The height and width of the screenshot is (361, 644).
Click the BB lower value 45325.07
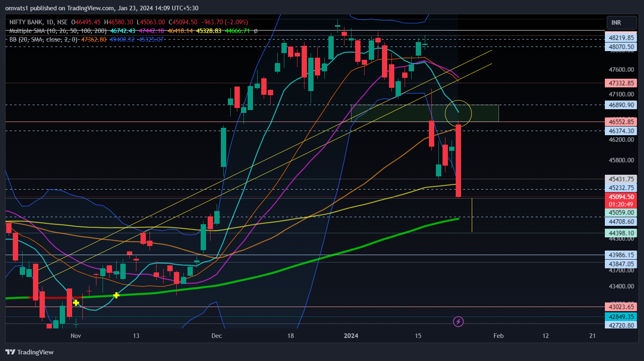(150, 40)
